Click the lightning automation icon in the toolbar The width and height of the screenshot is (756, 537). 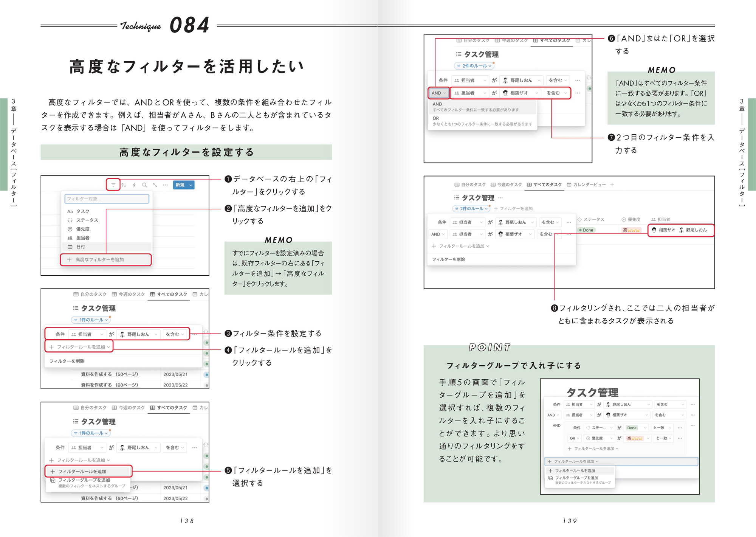coord(134,185)
